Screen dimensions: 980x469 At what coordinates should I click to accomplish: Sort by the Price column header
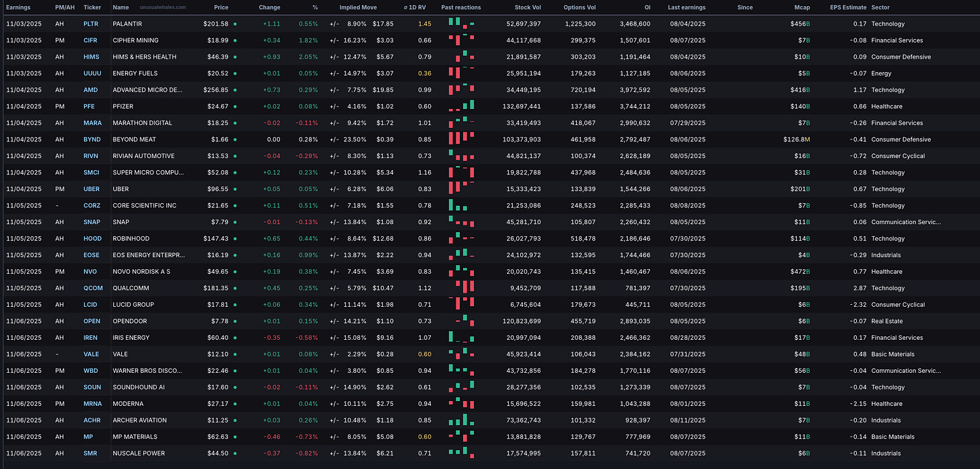pyautogui.click(x=221, y=7)
